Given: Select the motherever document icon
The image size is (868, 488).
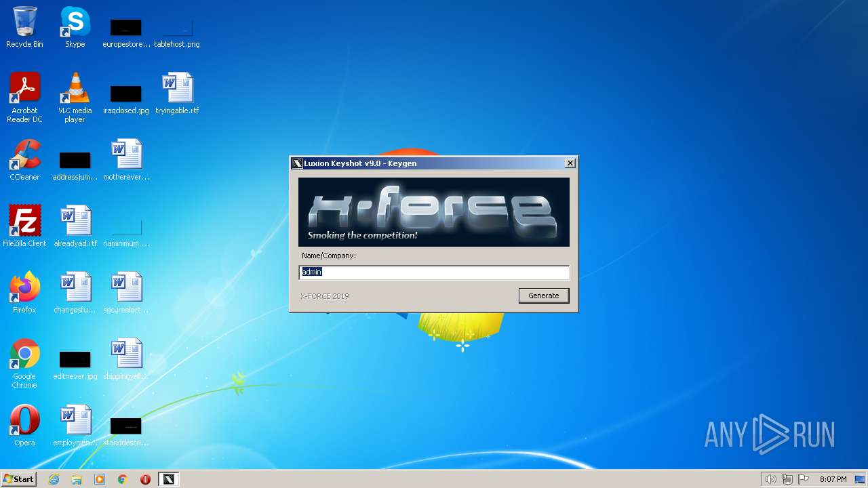Looking at the screenshot, I should (x=126, y=160).
